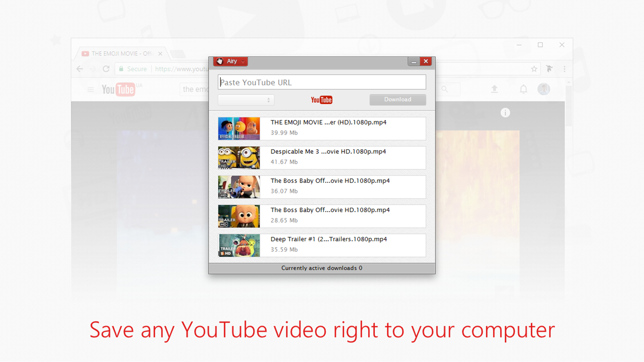The image size is (644, 362).
Task: Click the video info card icon
Action: point(505,113)
